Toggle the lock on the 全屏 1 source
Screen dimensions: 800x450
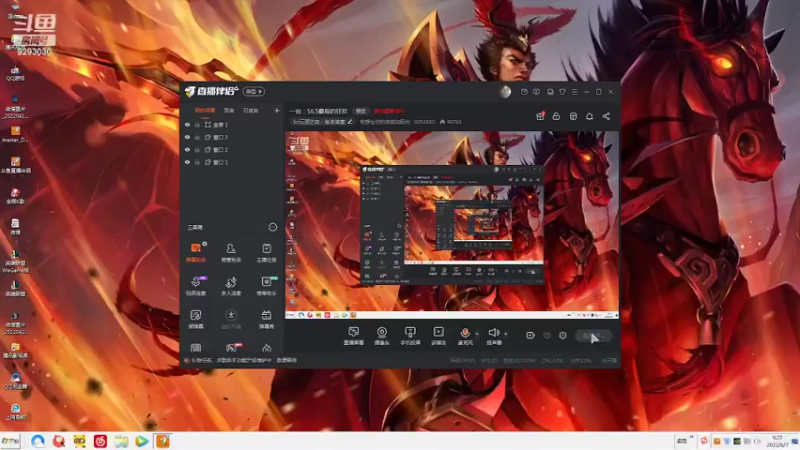click(197, 124)
